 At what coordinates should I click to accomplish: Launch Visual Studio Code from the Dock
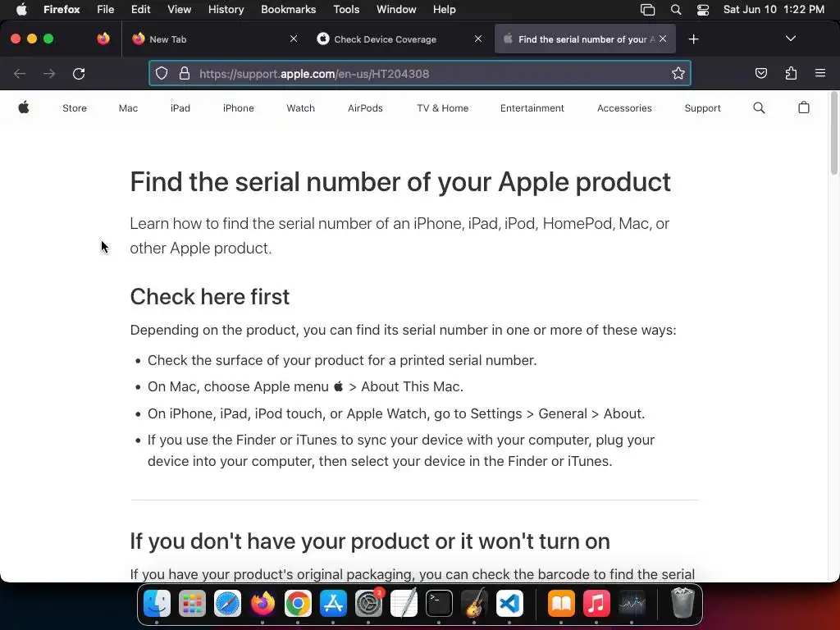coord(510,605)
